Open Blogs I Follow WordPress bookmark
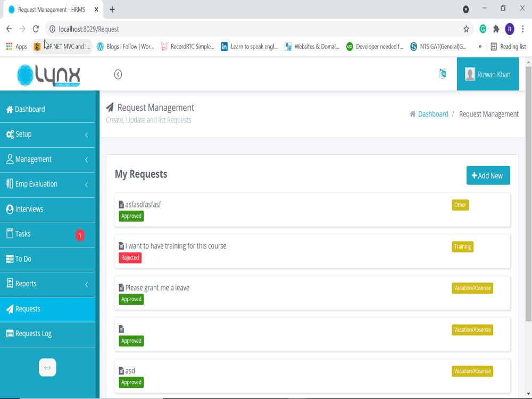This screenshot has height=399, width=532. click(126, 46)
